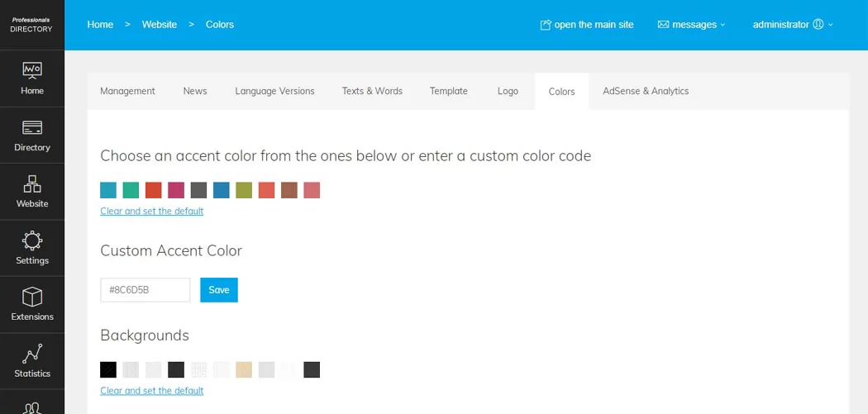Expand the administrator dropdown arrow
The width and height of the screenshot is (868, 414).
[830, 25]
